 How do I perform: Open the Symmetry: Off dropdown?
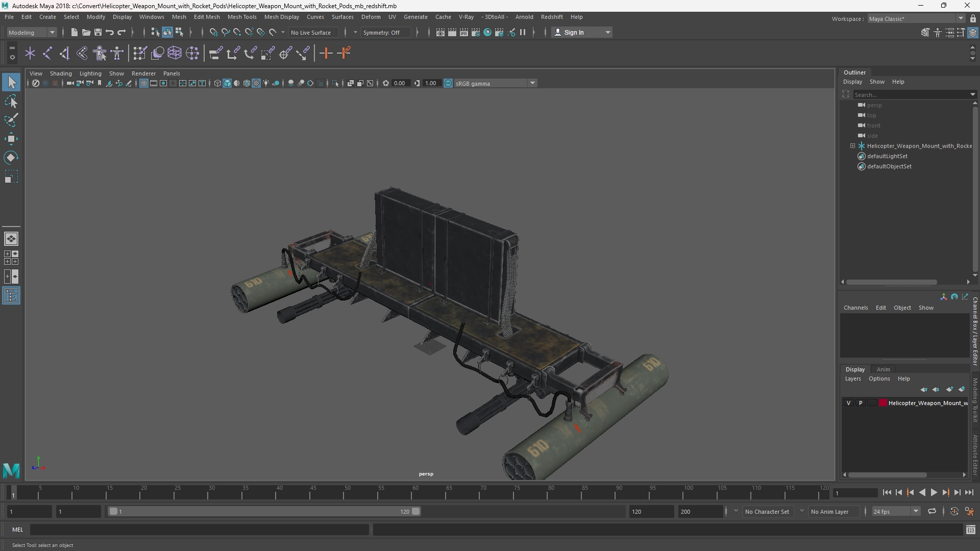coord(386,32)
